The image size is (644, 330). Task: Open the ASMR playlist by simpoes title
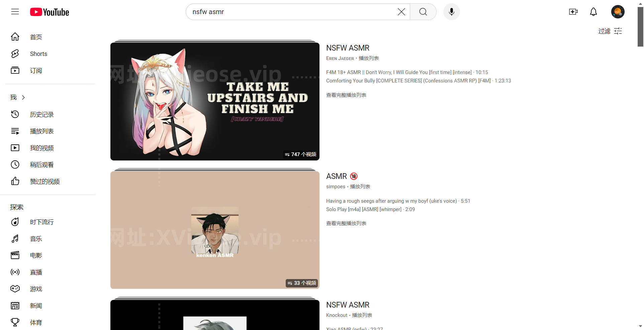pyautogui.click(x=342, y=176)
